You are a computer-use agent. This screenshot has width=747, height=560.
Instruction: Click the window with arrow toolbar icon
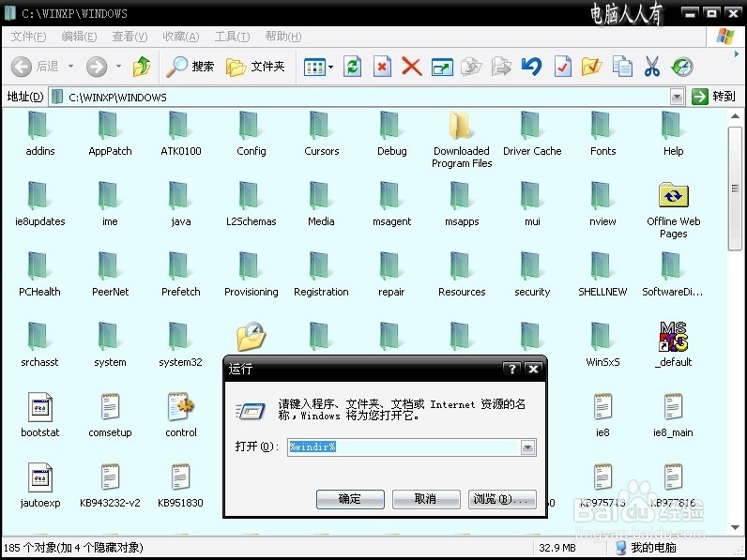click(442, 67)
